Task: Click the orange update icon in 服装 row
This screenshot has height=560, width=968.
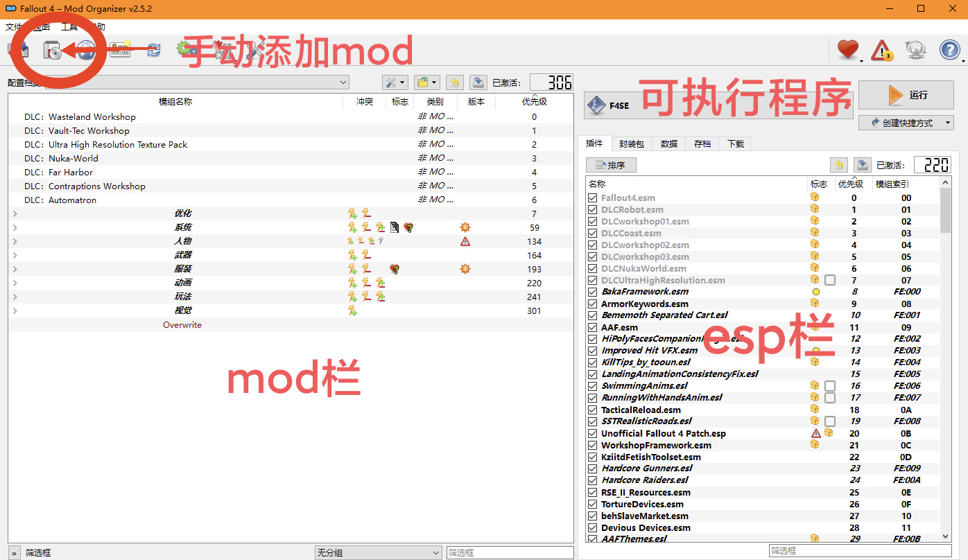Action: pyautogui.click(x=465, y=269)
